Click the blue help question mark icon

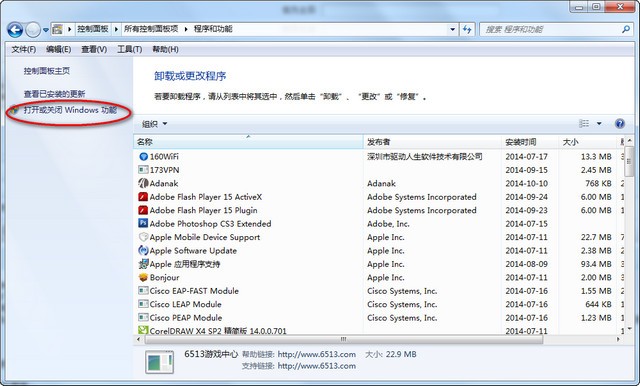click(620, 123)
